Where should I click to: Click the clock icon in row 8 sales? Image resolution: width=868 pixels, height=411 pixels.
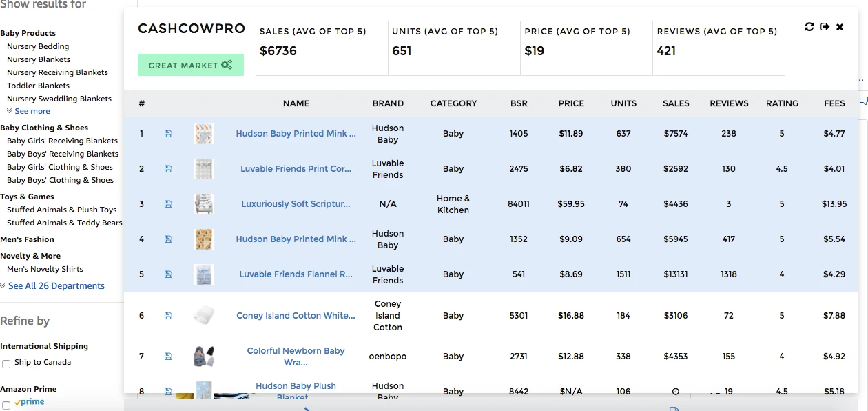coord(676,392)
